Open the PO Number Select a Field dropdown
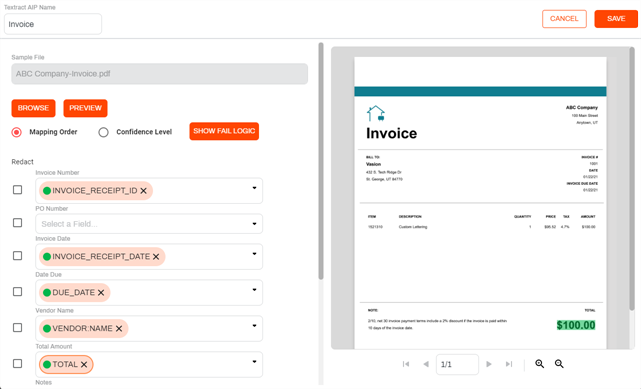This screenshot has height=389, width=641. [x=254, y=224]
